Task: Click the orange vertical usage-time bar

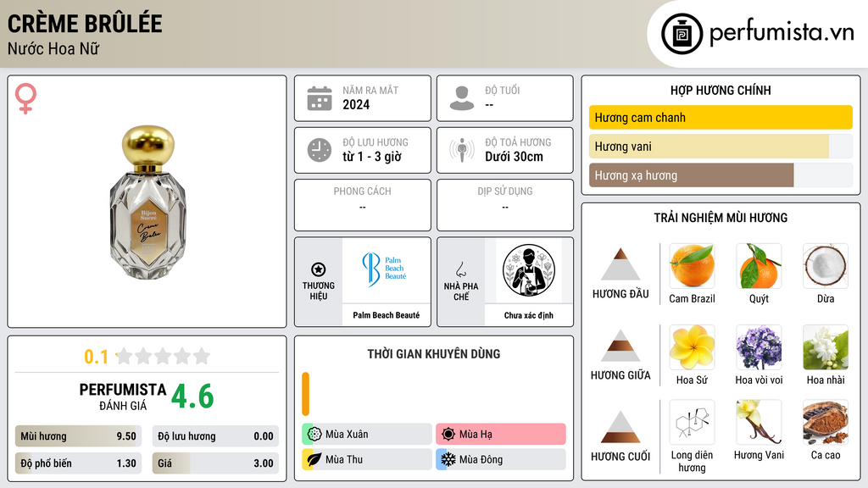Action: tap(305, 394)
